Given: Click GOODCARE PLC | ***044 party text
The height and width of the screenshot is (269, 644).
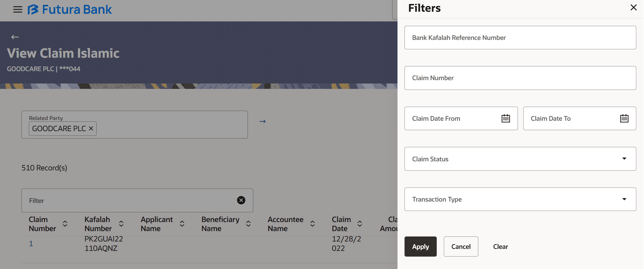Looking at the screenshot, I should point(44,69).
